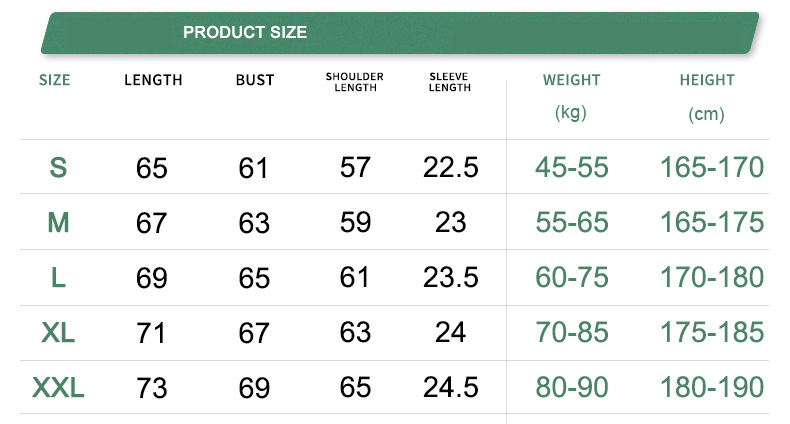
Task: Select the 180-190 height range cell
Action: pos(711,387)
